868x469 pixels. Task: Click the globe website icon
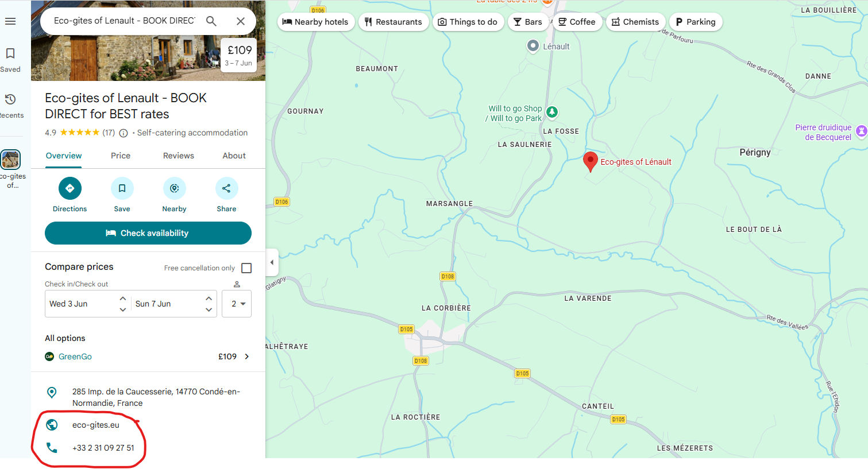point(52,425)
